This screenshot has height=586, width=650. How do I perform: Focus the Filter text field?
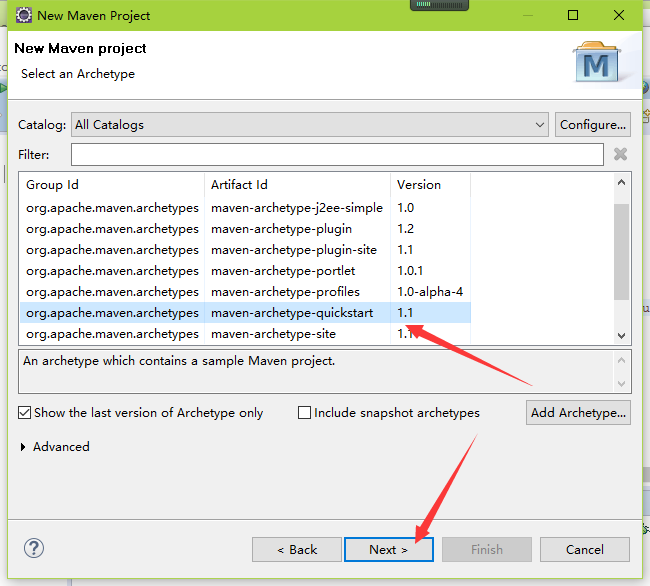pos(337,155)
